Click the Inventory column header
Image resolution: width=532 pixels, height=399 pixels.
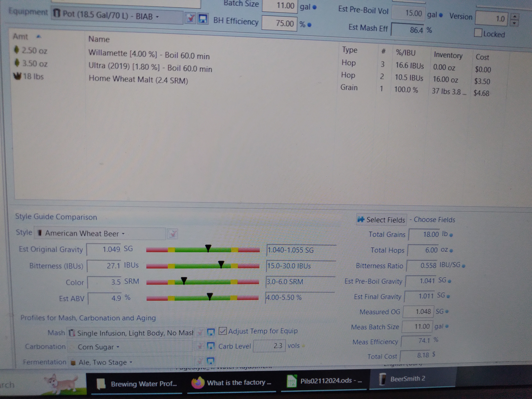tap(448, 55)
